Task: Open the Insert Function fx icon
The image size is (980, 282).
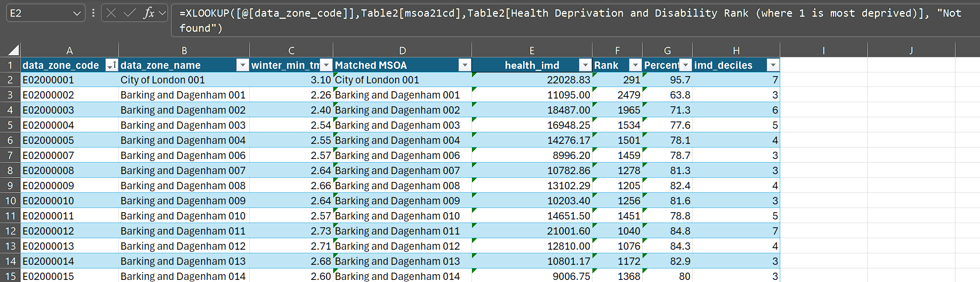Action: 149,13
